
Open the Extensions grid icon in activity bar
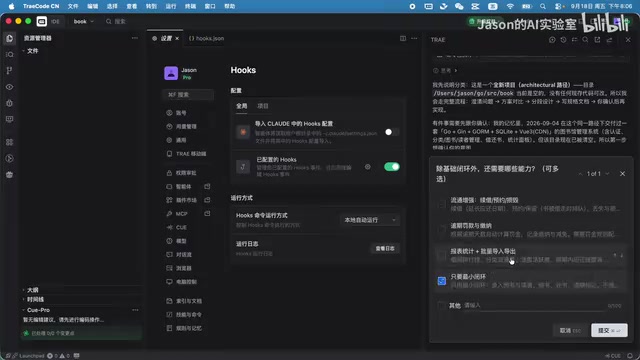9,142
